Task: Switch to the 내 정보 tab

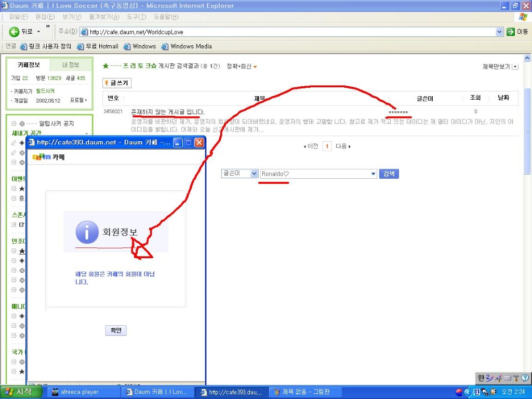Action: pyautogui.click(x=71, y=65)
